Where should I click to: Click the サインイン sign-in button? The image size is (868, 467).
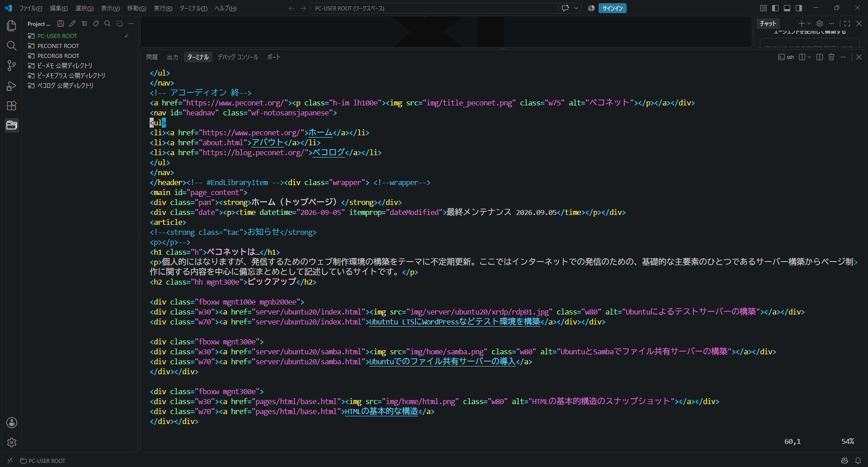(x=613, y=8)
